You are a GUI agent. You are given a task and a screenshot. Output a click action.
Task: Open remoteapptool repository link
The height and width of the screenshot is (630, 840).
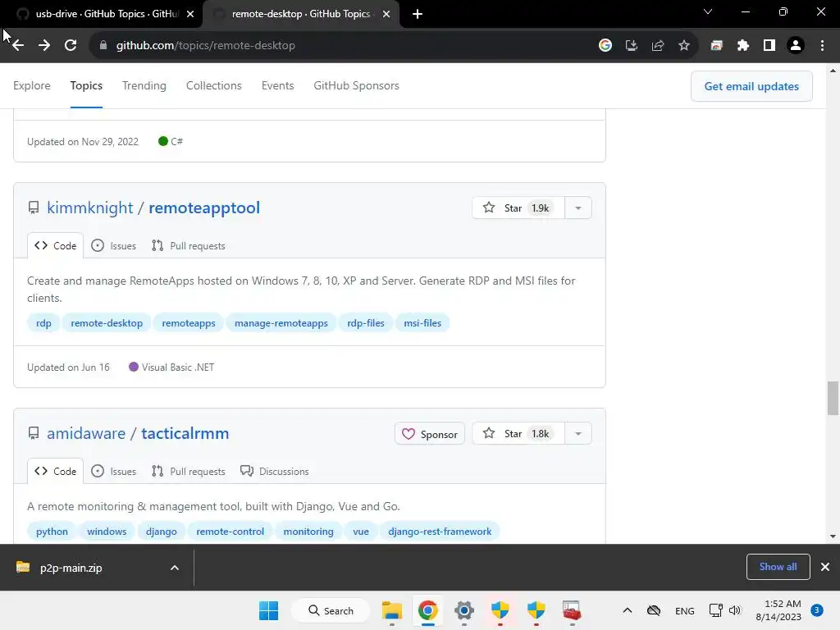pos(204,208)
